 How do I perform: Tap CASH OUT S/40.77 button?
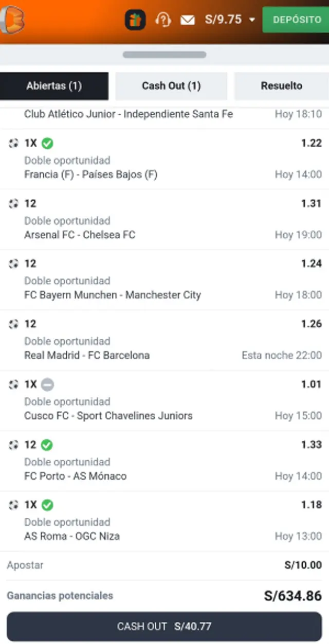coord(164,626)
